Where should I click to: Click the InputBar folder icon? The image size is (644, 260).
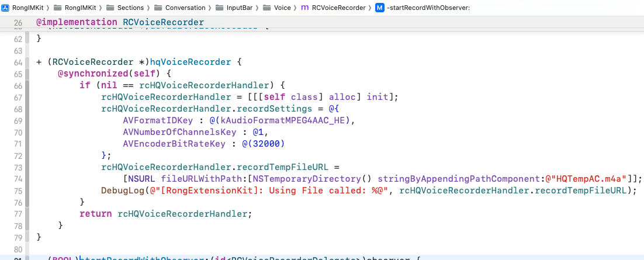(219, 8)
